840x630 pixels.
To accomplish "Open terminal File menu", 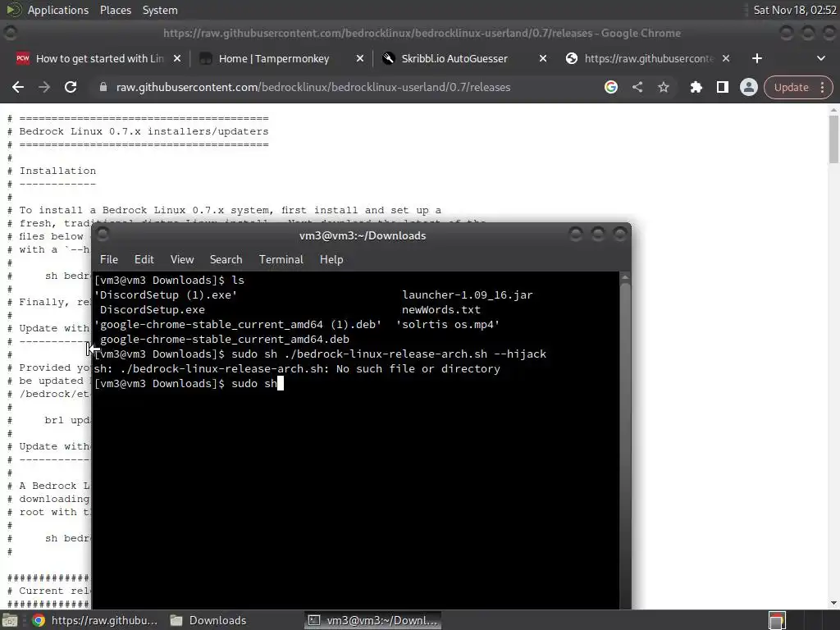I will pos(109,259).
